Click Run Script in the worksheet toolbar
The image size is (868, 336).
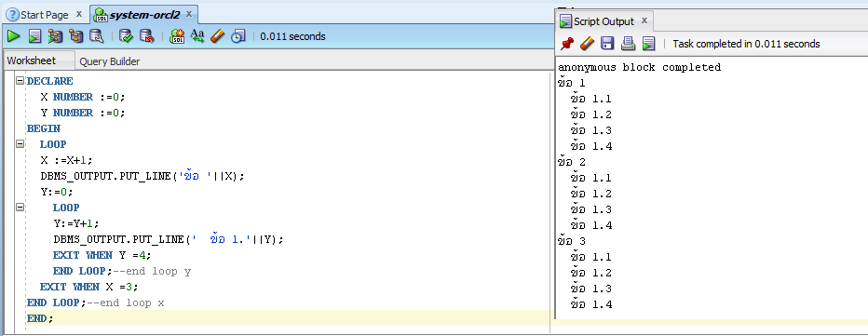click(x=34, y=36)
